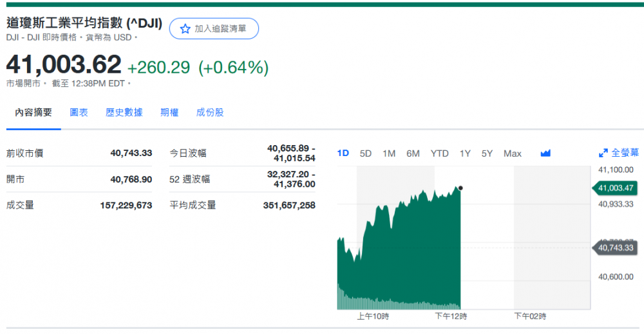Screen dimensions: 644x334
Task: Select the 內容摘要 tab
Action: click(33, 112)
